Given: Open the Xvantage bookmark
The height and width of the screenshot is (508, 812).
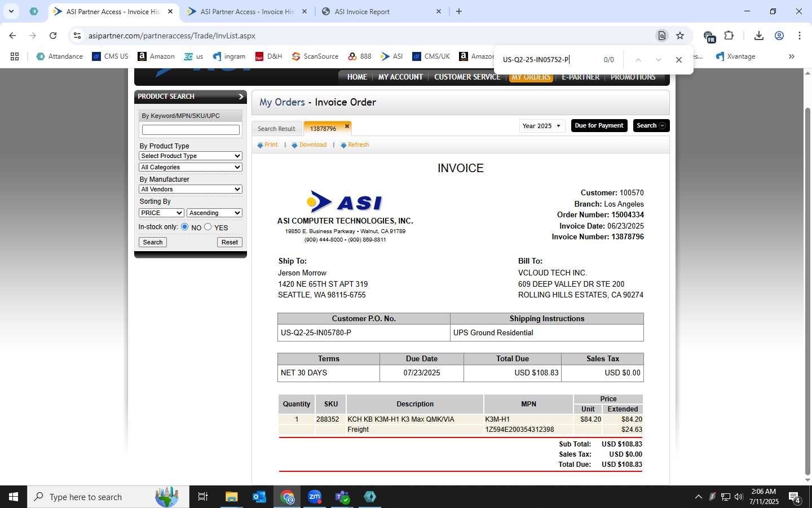Looking at the screenshot, I should [x=735, y=56].
